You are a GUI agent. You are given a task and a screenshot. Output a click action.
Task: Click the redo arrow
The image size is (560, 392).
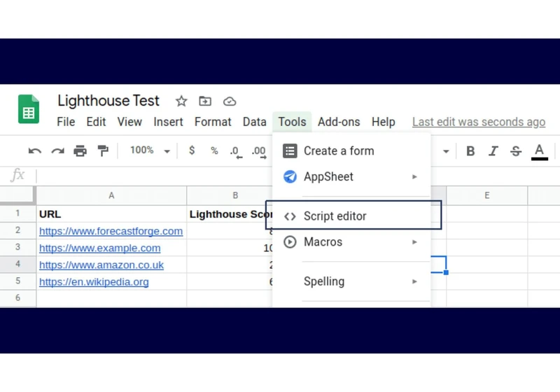pyautogui.click(x=57, y=151)
